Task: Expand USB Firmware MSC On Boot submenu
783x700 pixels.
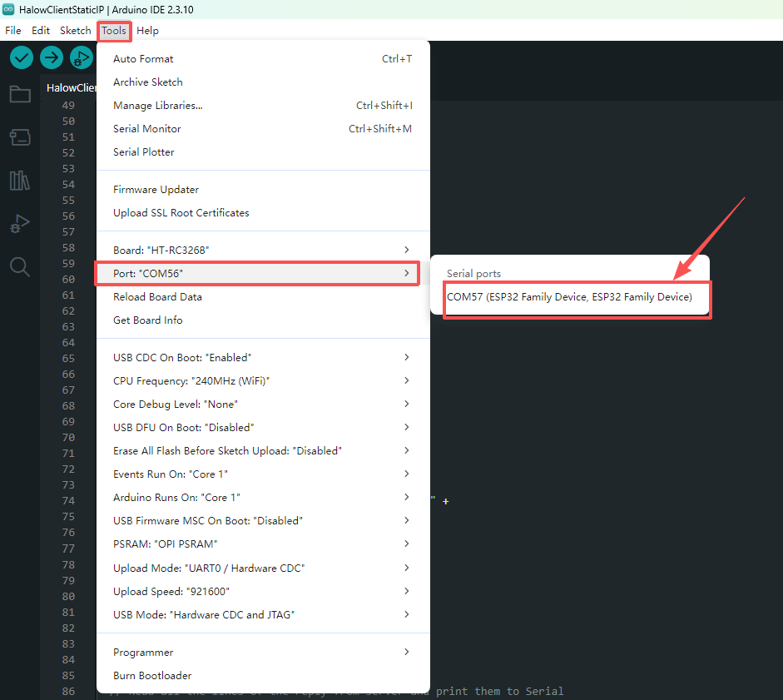Action: [x=263, y=520]
